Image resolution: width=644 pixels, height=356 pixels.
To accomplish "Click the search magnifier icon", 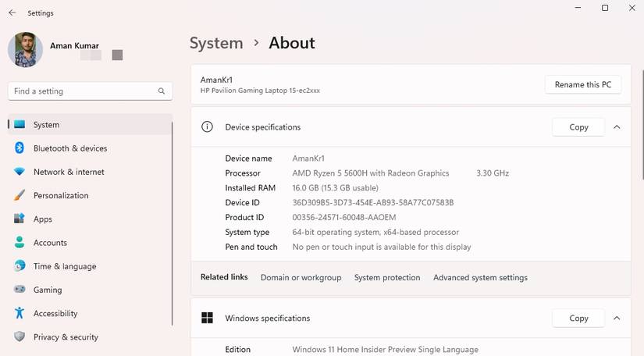I will [162, 91].
